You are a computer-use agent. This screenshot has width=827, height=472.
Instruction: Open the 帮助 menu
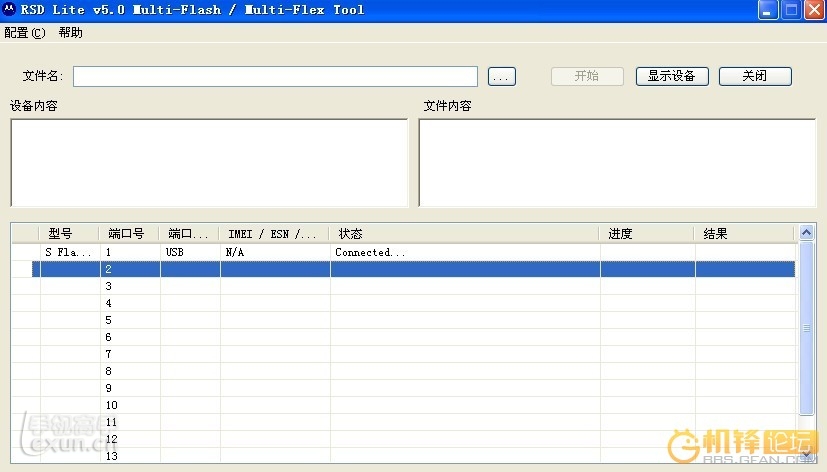[x=71, y=33]
